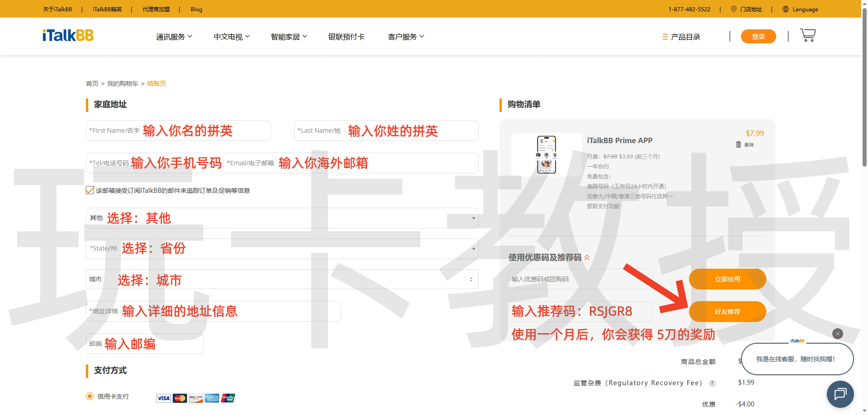Collapse the 使用优惠码及推荐码 section
Image resolution: width=868 pixels, height=415 pixels.
(x=587, y=257)
